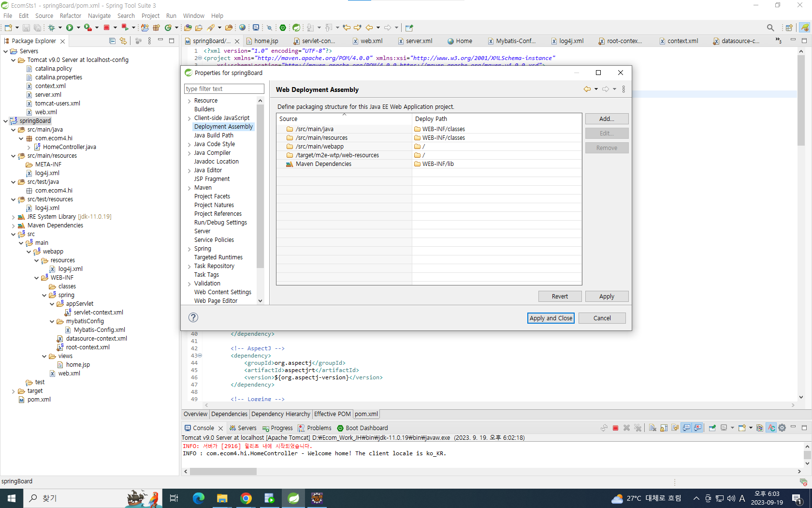812x508 pixels.
Task: Click the Open Perspective icon
Action: click(x=789, y=28)
